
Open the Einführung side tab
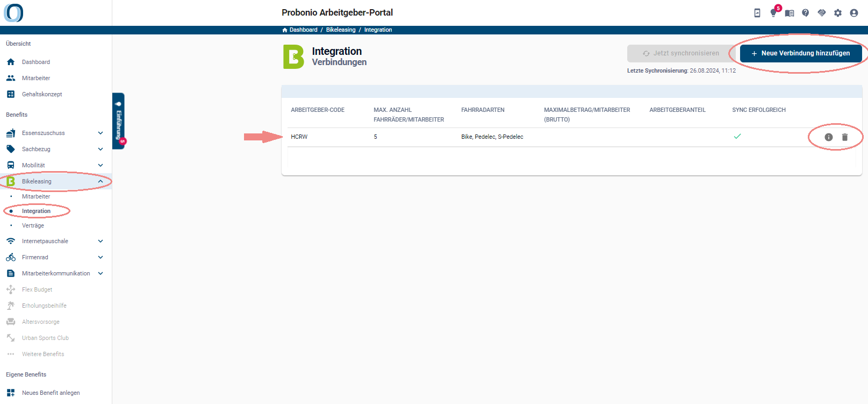click(x=119, y=121)
